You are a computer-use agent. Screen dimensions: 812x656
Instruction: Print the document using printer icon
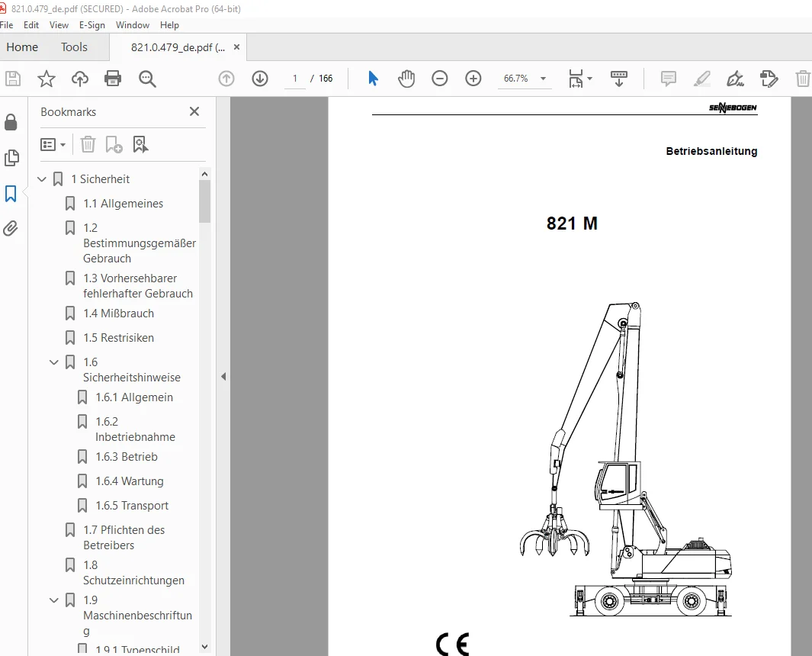(x=113, y=79)
